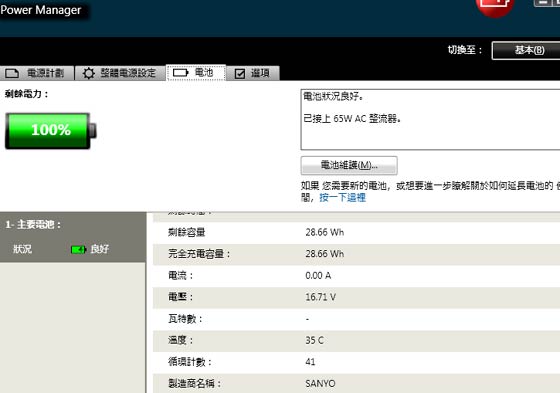Click the 已接上 65W AC 整流器 message

[352, 119]
